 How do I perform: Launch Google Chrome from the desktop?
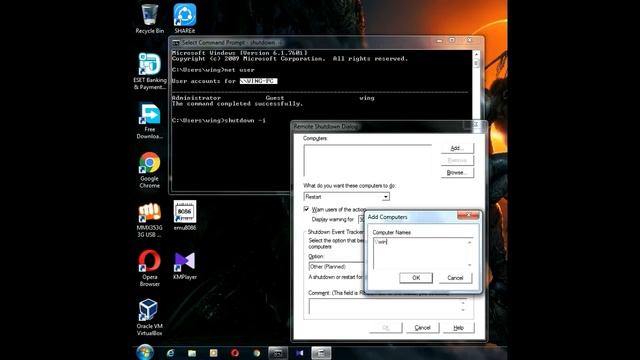tap(149, 170)
